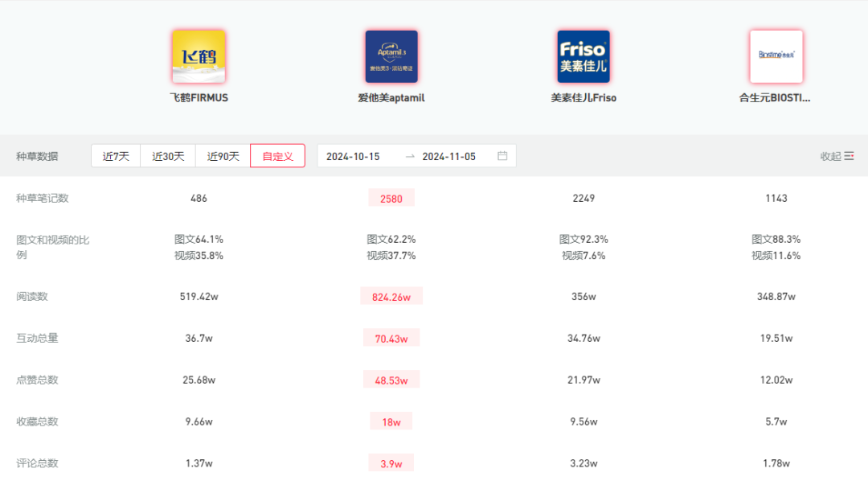Click the 视频37.7% ratio value
The width and height of the screenshot is (868, 481).
[x=391, y=255]
